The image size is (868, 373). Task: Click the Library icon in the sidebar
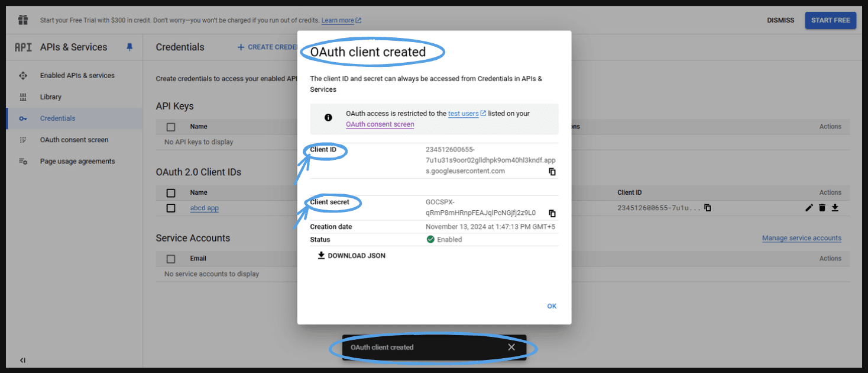(x=23, y=97)
